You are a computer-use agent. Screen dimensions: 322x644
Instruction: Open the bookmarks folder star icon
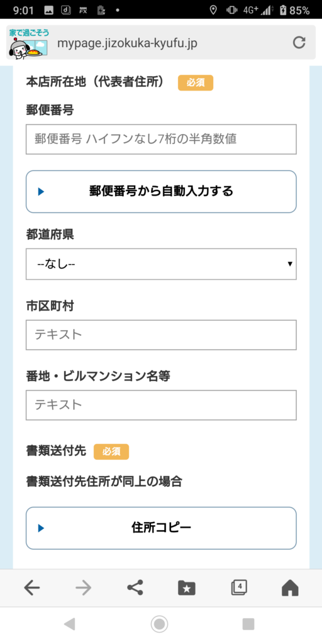coord(187,588)
